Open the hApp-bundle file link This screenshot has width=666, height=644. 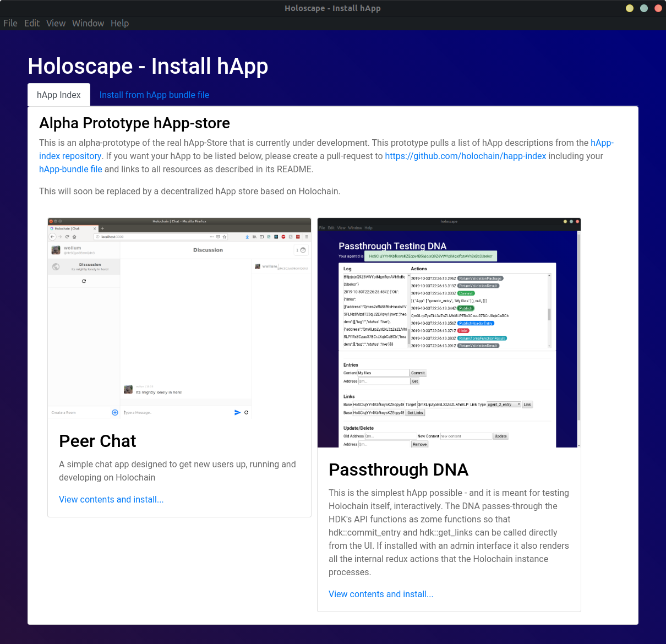70,170
